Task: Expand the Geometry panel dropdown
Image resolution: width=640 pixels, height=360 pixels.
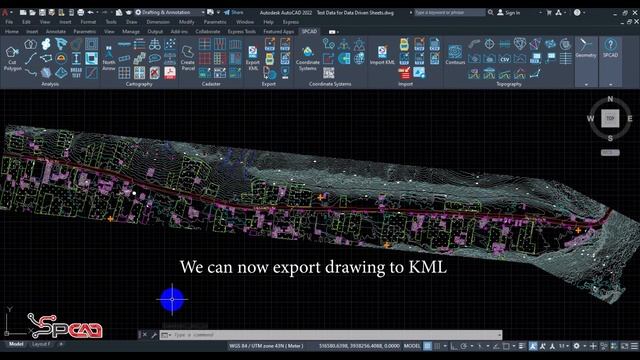Action: 586,84
